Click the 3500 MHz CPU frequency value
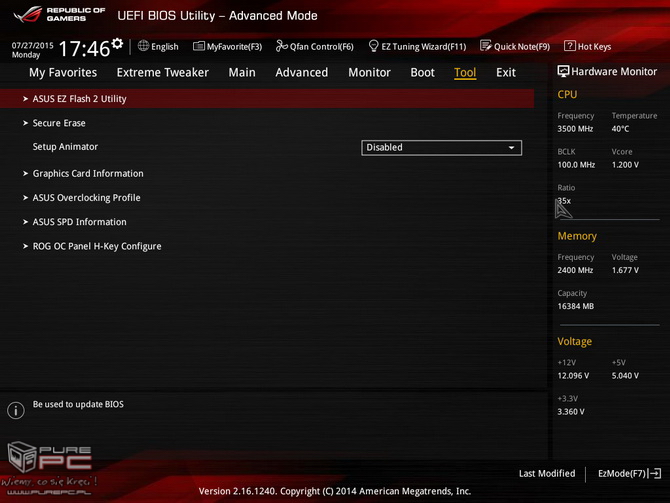670x503 pixels. (x=575, y=129)
